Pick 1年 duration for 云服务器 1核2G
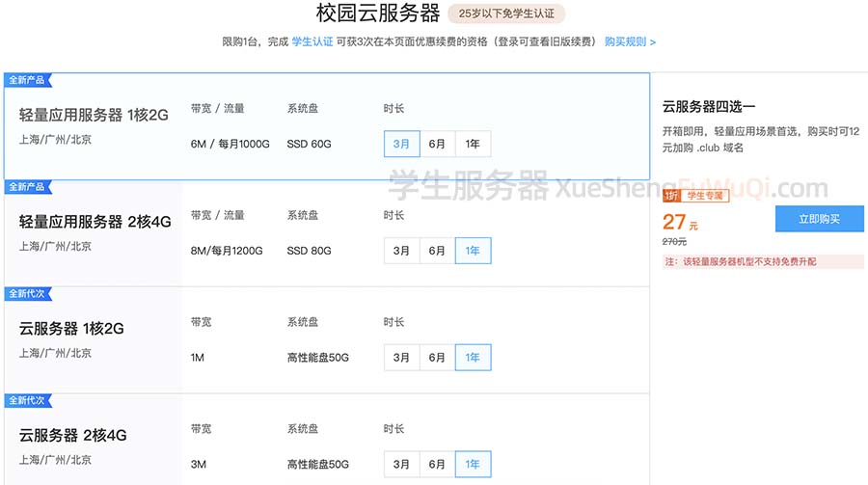Screen dimensions: 868x485 pos(473,358)
